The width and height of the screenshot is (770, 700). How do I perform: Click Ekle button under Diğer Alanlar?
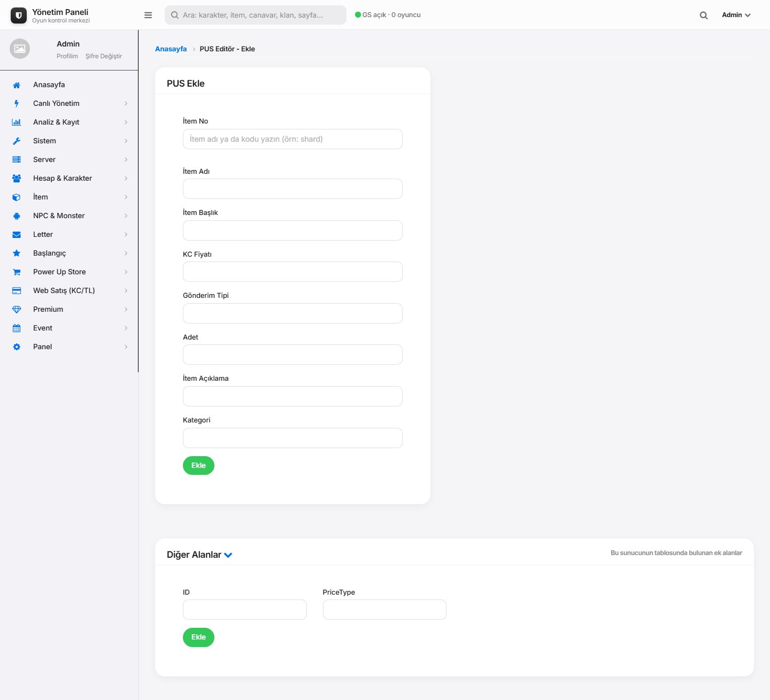[x=198, y=637]
